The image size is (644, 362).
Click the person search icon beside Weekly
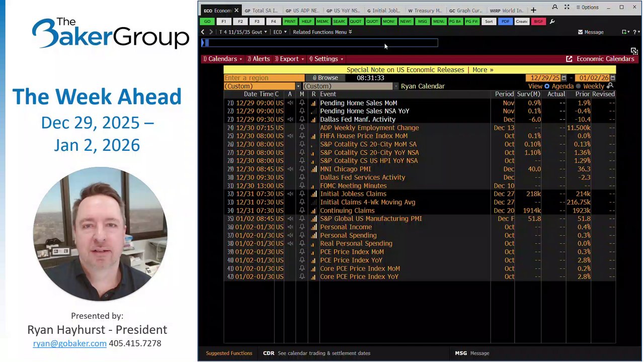point(610,86)
